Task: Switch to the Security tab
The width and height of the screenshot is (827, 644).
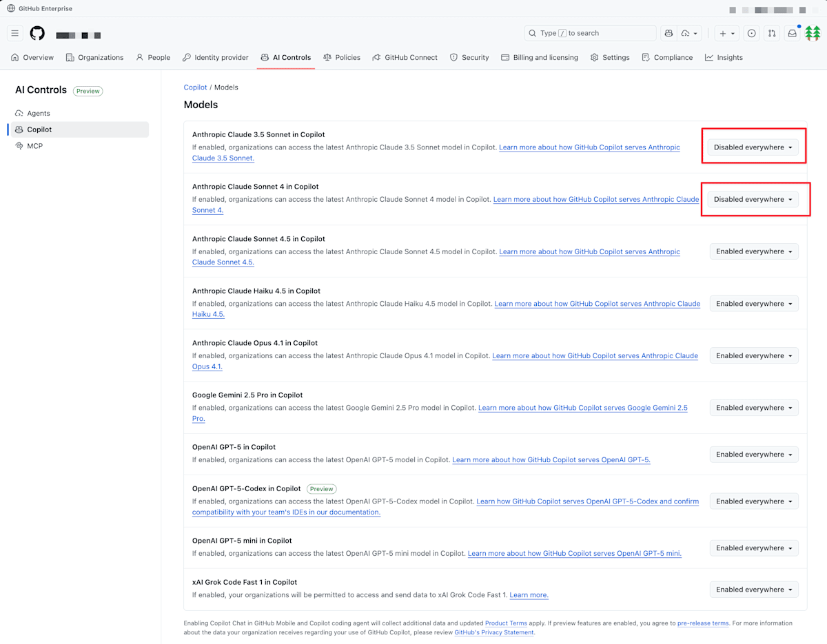Action: point(469,57)
